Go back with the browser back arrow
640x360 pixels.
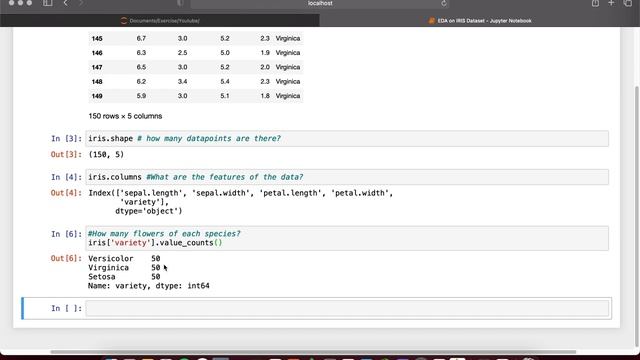(65, 3)
